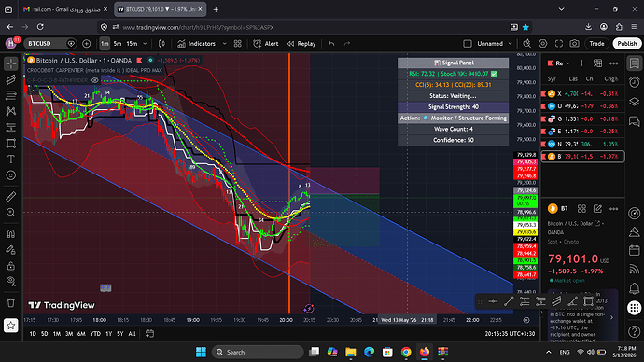Open watchlist advanced view icon

click(597, 63)
